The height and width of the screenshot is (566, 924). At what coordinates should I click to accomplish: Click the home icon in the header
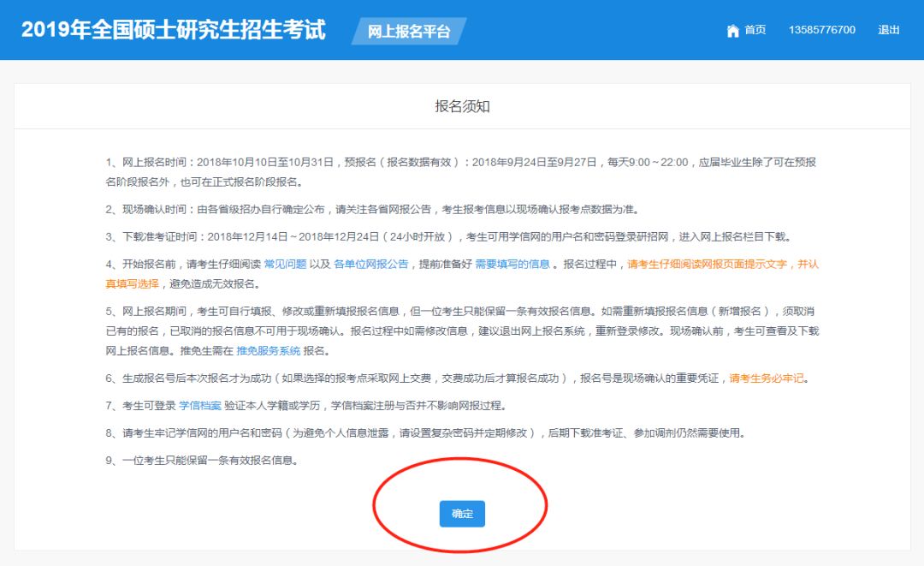[732, 31]
